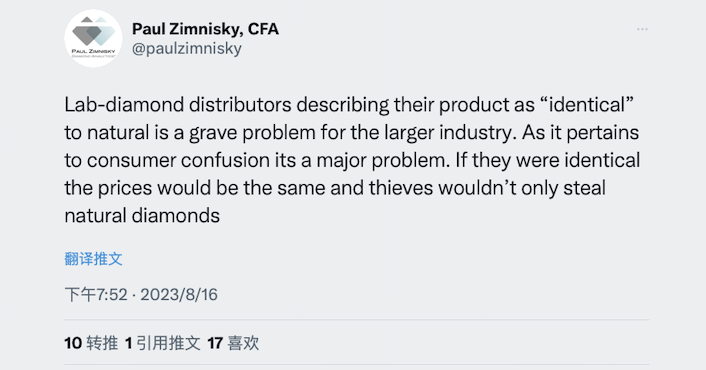Open the tweet timestamp 下午7:52
This screenshot has width=706, height=370.
tap(96, 294)
